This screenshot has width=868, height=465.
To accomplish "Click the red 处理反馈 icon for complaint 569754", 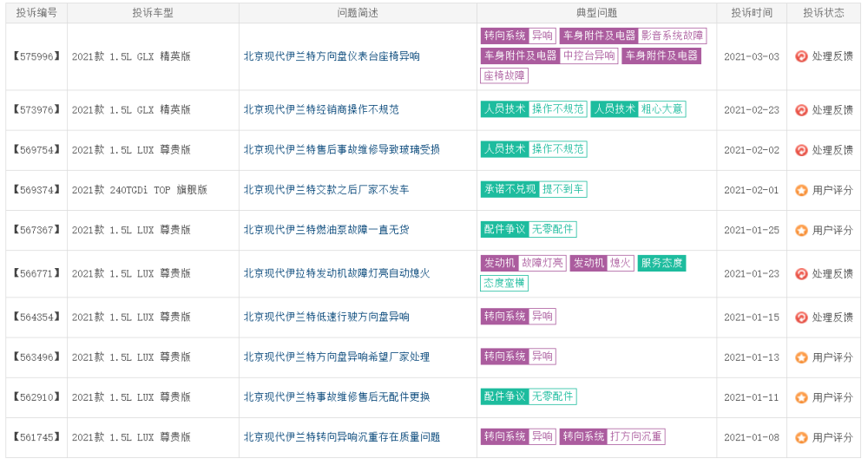I will [801, 150].
